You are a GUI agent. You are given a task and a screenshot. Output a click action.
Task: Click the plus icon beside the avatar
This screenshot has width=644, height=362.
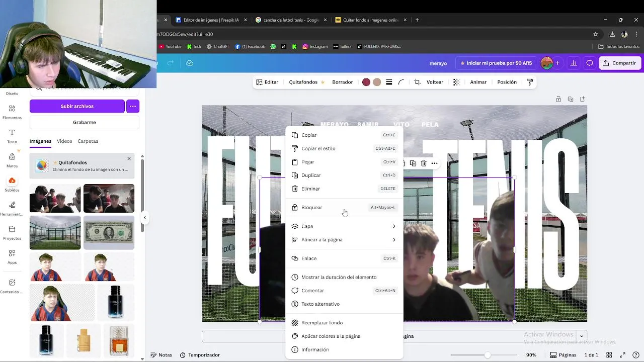click(557, 63)
